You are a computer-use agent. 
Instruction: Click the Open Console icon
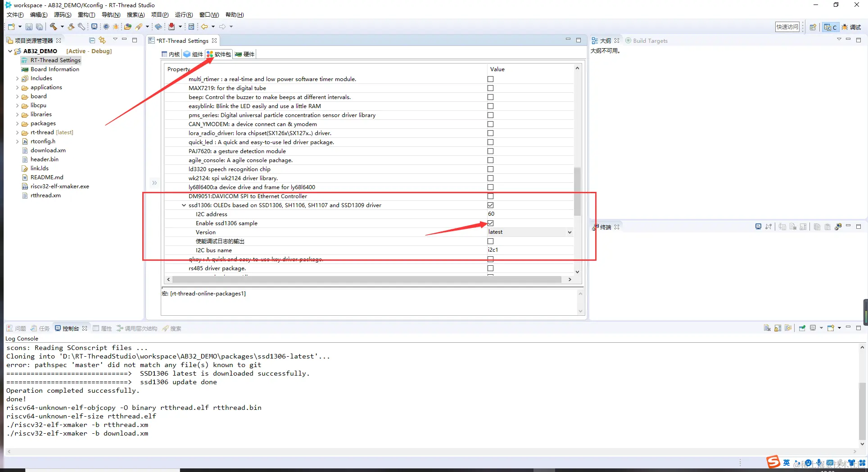[831, 328]
